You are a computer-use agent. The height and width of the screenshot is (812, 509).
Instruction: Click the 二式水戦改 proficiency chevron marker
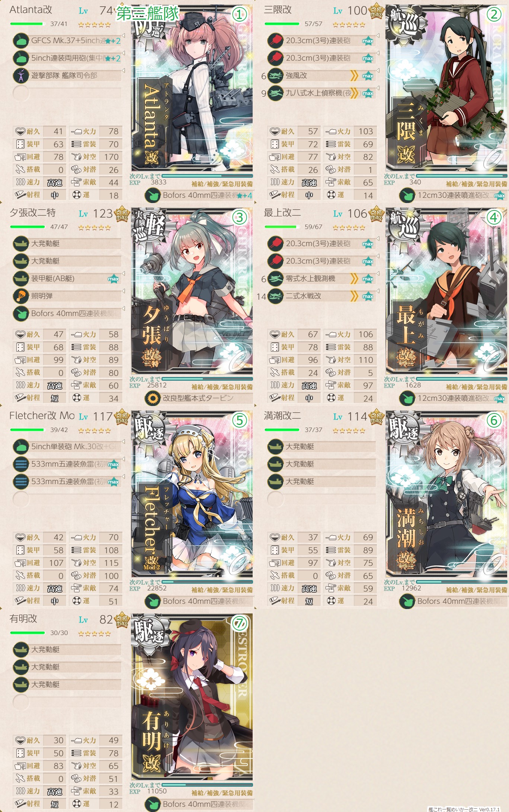(x=354, y=296)
